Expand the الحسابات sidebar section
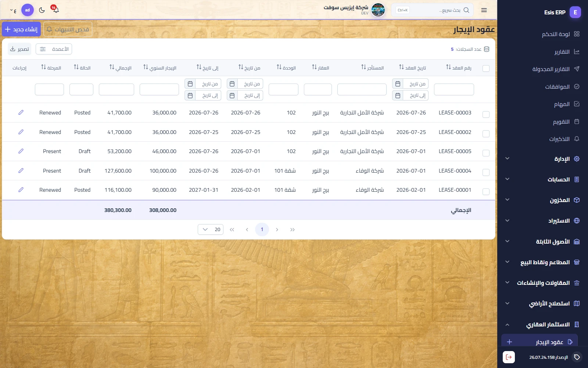 click(542, 179)
